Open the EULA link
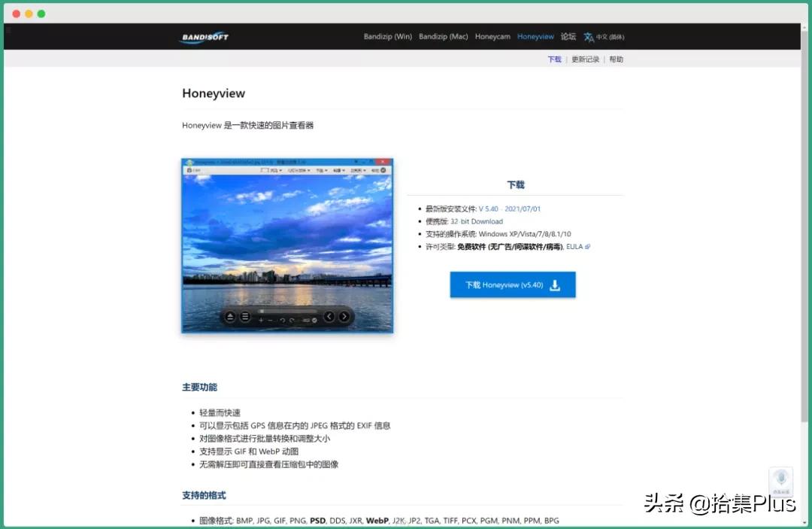812x529 pixels. click(x=574, y=246)
